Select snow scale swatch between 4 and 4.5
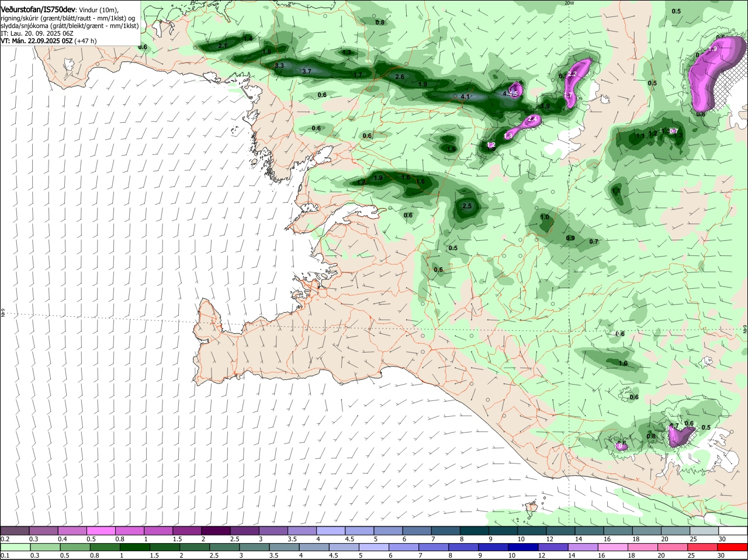The width and height of the screenshot is (748, 560). click(331, 530)
